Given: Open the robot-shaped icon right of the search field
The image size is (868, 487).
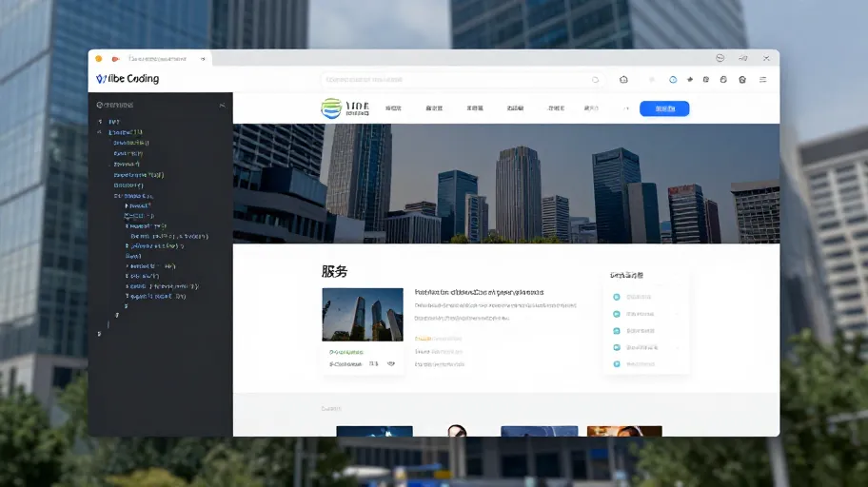Looking at the screenshot, I should [x=623, y=80].
